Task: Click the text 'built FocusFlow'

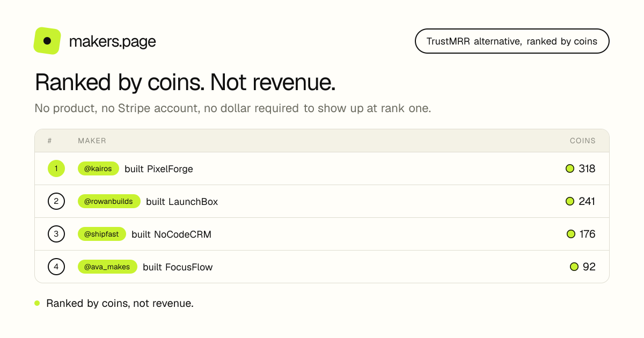Action: [178, 267]
